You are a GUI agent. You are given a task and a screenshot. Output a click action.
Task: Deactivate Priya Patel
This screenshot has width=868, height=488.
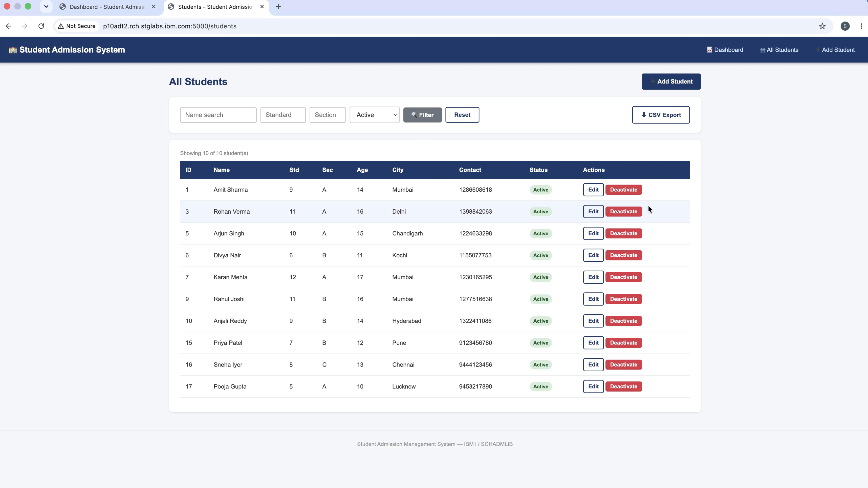pyautogui.click(x=623, y=343)
